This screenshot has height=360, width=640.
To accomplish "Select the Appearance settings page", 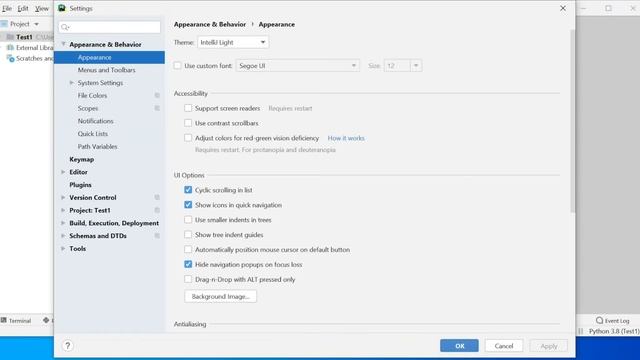I will coord(109,58).
